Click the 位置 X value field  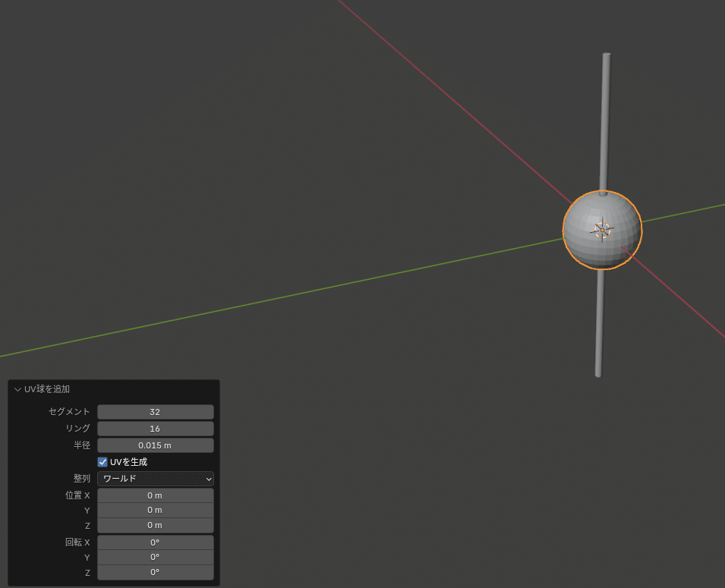tap(156, 495)
